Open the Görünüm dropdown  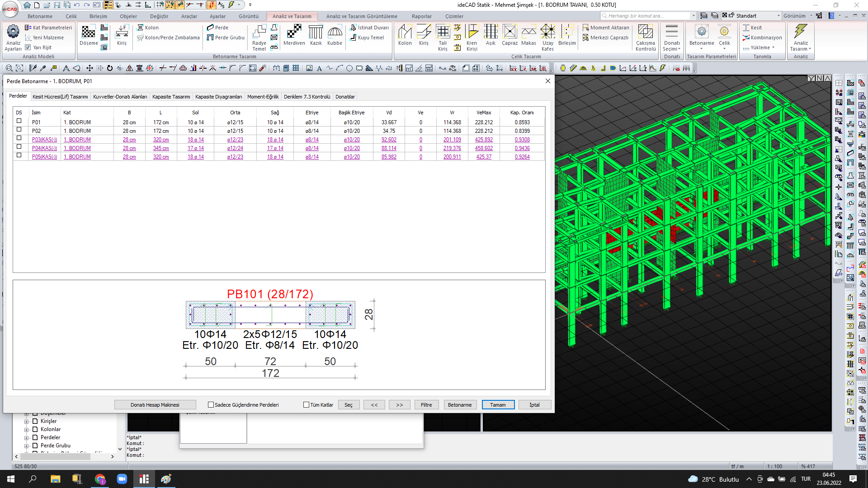[x=797, y=16]
